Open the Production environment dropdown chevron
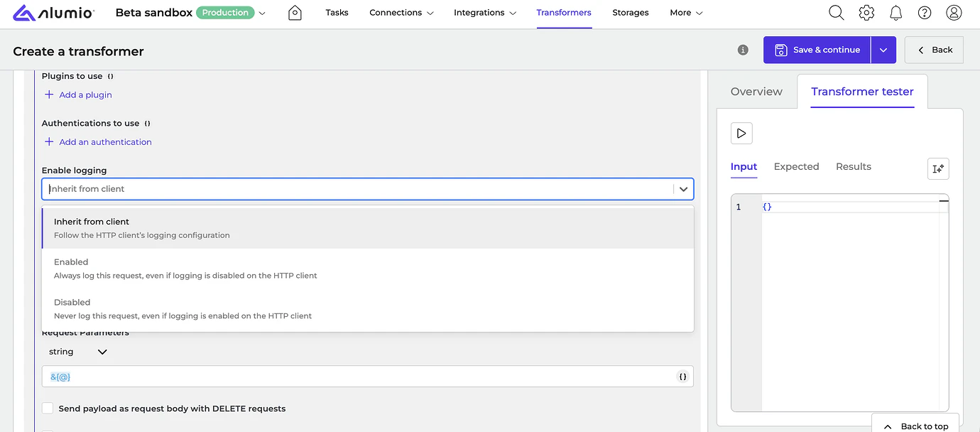Image resolution: width=980 pixels, height=432 pixels. (262, 13)
